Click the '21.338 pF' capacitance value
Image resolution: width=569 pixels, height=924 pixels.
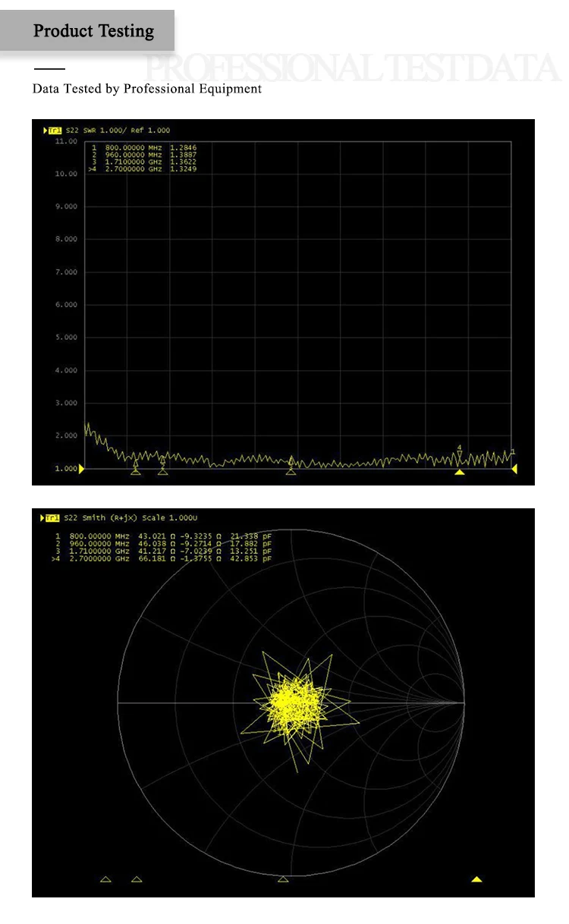tap(251, 536)
